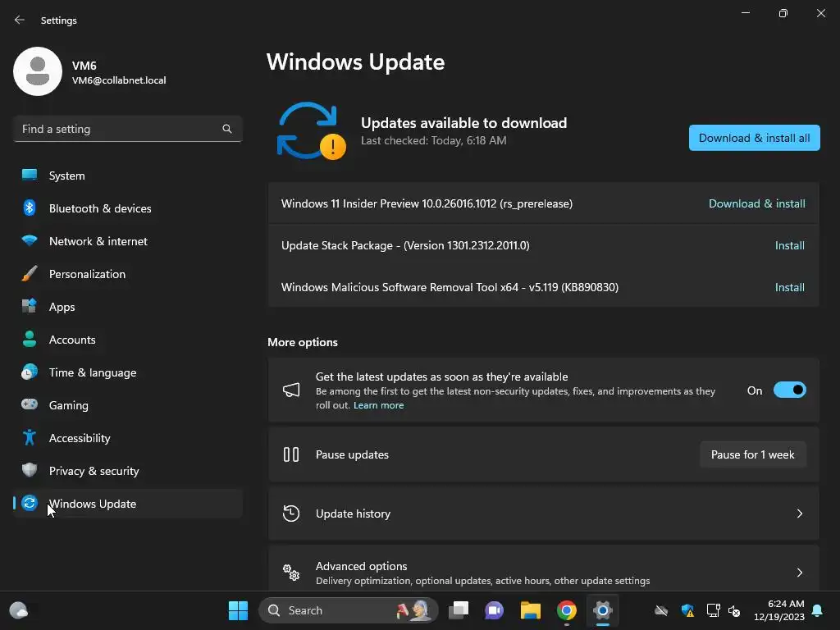Viewport: 840px width, 630px height.
Task: Install Malicious Software Removal Tool update
Action: point(790,287)
